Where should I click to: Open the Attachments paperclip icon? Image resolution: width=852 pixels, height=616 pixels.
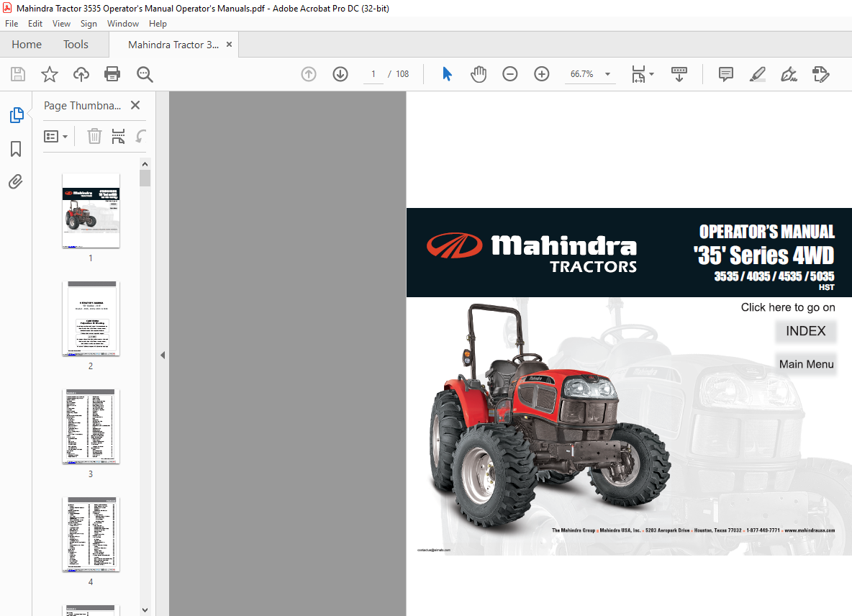(16, 181)
